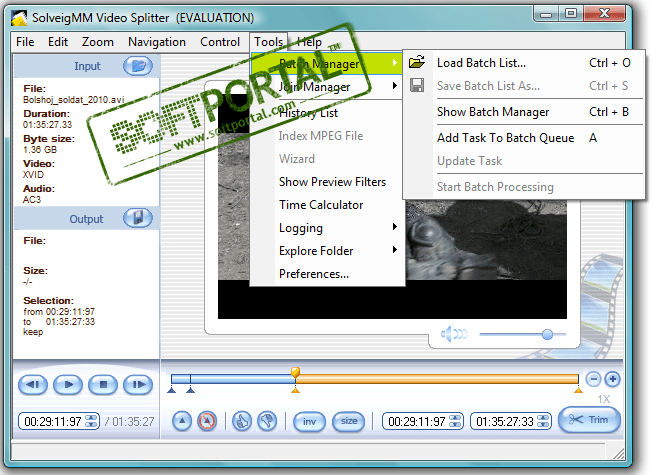Expand the Join Manager submenu

click(326, 87)
